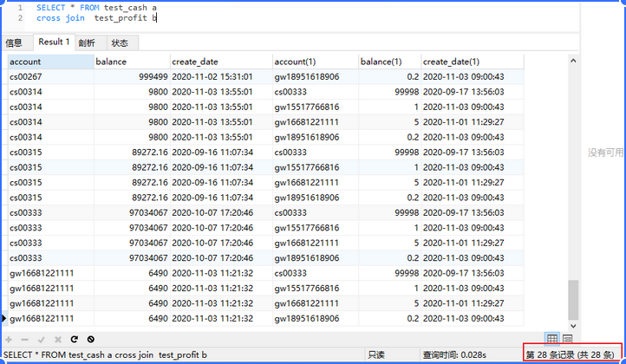626x364 pixels.
Task: Click the vertical scrollbar thumb in results
Action: (x=572, y=299)
